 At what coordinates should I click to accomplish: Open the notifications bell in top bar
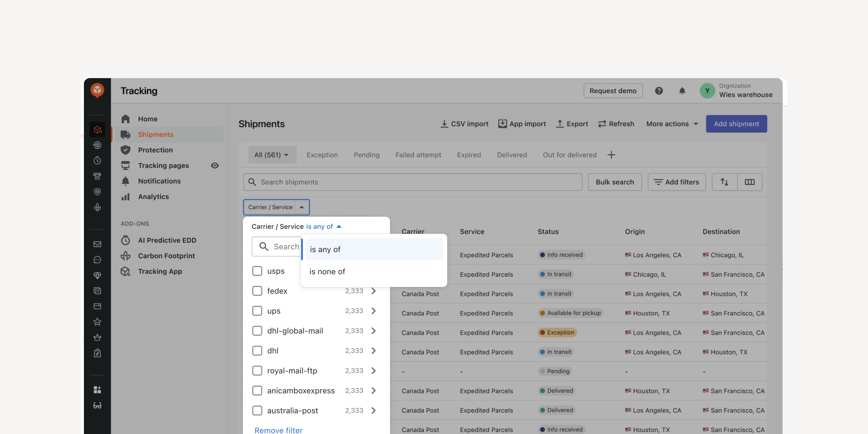pos(682,91)
